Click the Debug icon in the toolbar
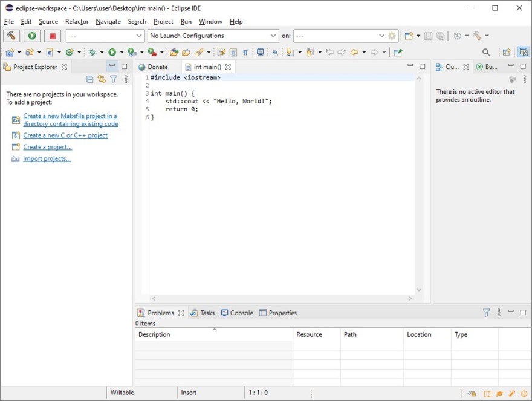 [x=92, y=52]
